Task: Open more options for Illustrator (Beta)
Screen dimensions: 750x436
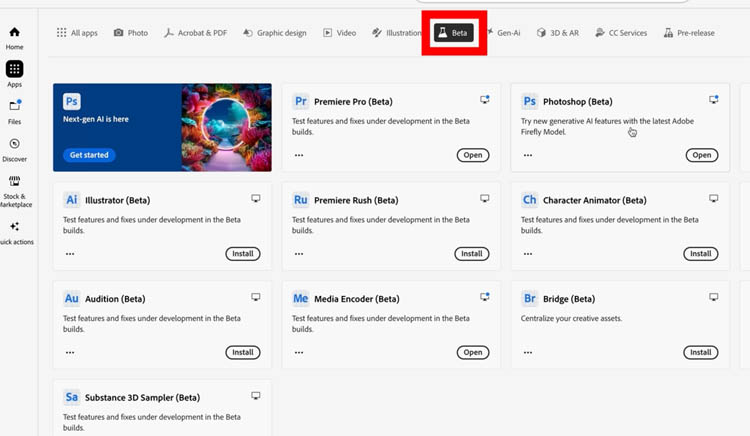Action: (x=70, y=254)
